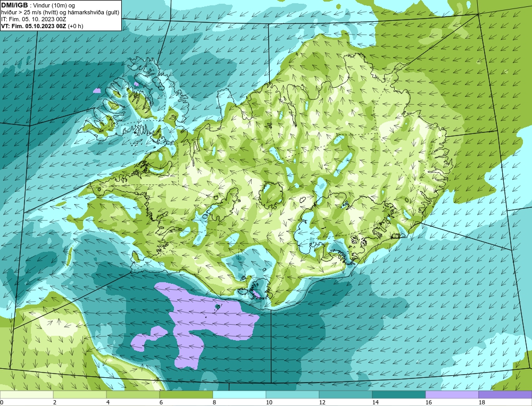Click the legend scale label 0
This screenshot has width=532, height=406.
coord(2,402)
